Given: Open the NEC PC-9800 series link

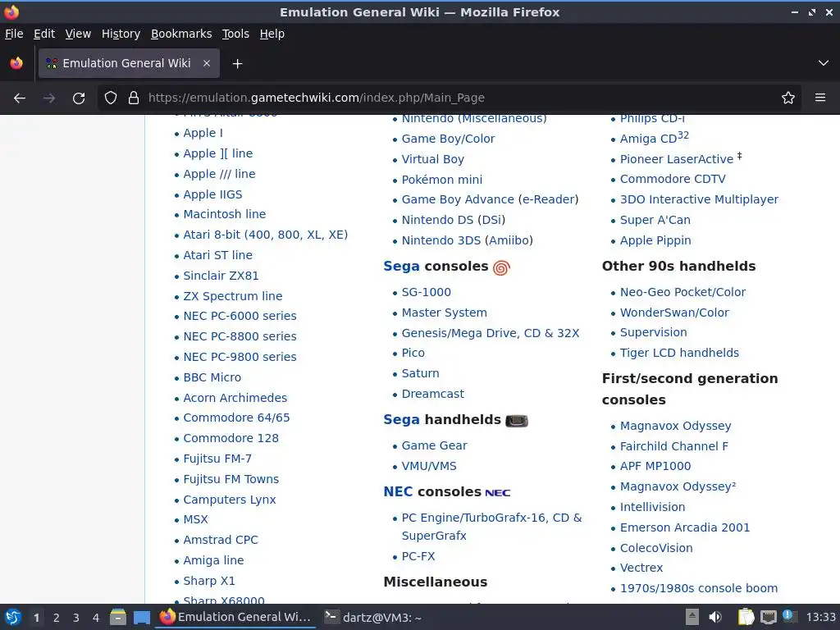Looking at the screenshot, I should (240, 358).
